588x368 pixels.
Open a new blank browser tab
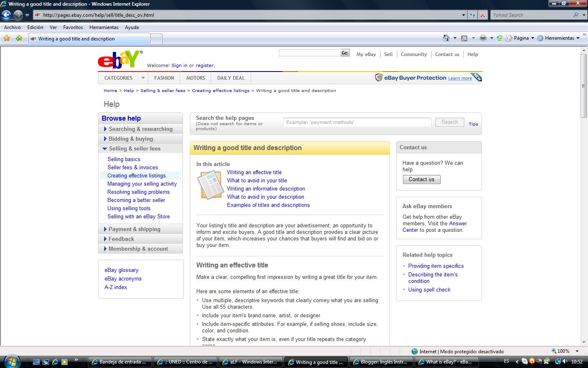(156, 39)
